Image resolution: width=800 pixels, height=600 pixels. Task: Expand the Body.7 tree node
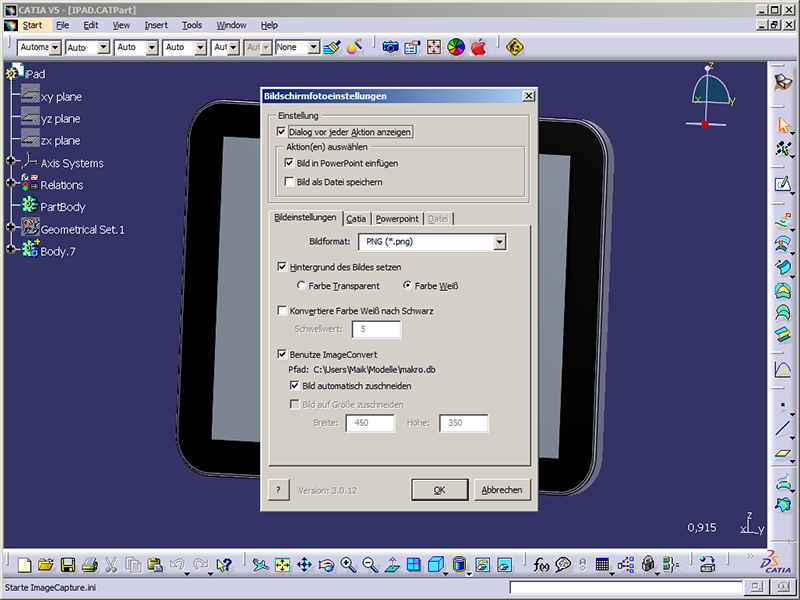pos(11,249)
